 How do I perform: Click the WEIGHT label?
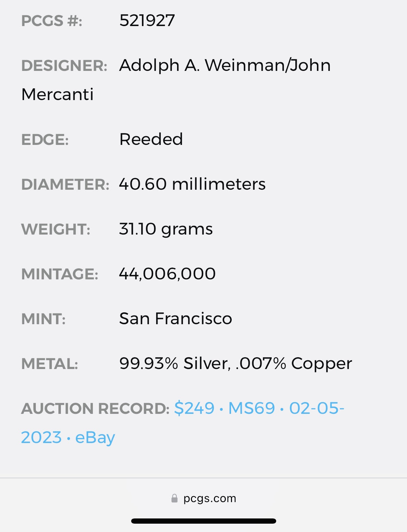pos(56,229)
